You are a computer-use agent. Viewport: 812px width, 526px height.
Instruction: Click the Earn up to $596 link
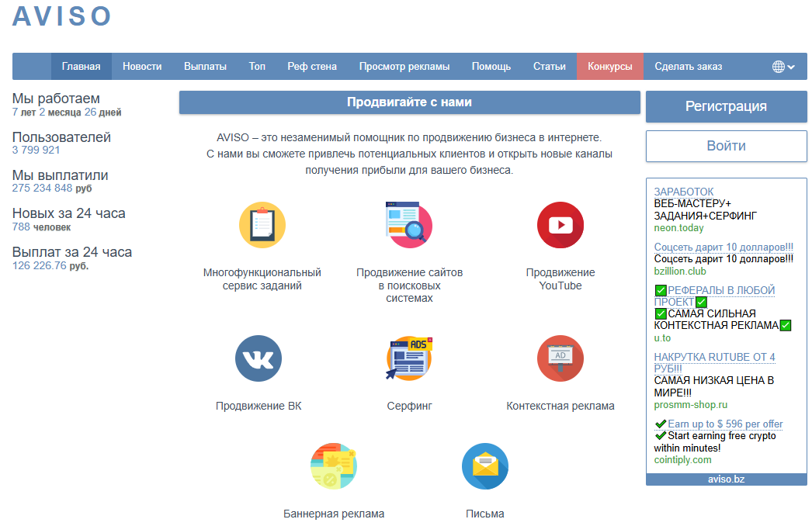(x=724, y=424)
